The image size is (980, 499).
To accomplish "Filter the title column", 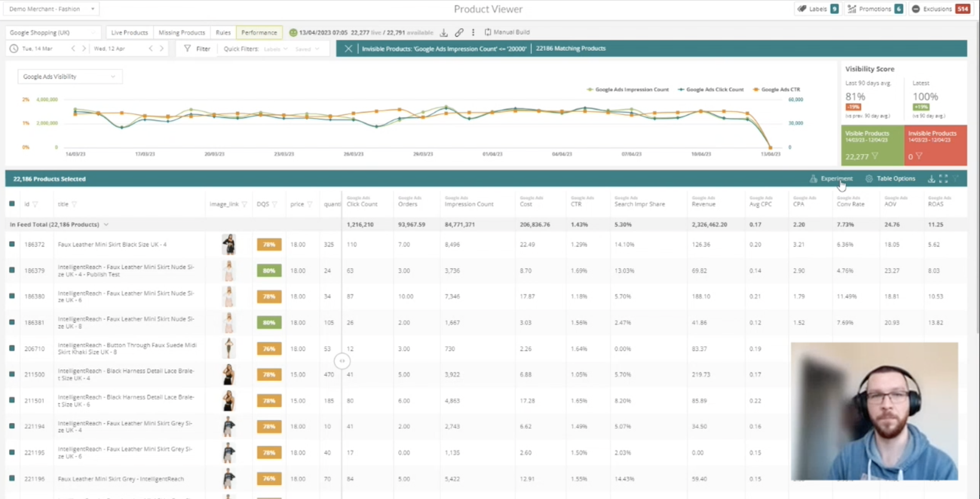I will tap(74, 204).
